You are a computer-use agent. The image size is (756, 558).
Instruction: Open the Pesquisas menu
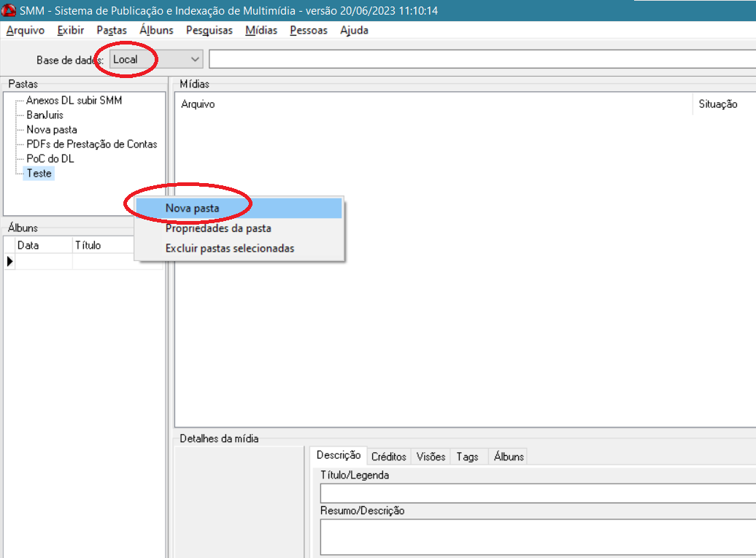pyautogui.click(x=209, y=31)
